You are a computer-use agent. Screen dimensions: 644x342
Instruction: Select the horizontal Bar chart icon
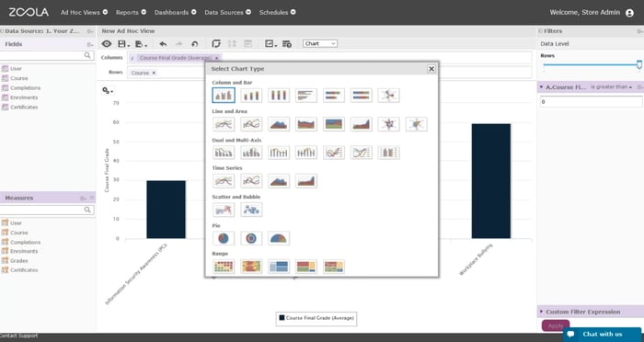(306, 96)
